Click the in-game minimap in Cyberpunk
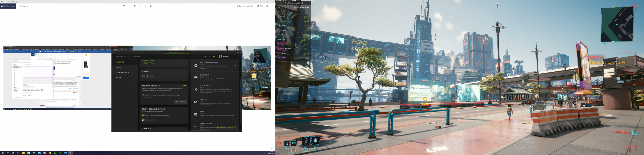Viewport: 644px width, 155px height. [617, 24]
